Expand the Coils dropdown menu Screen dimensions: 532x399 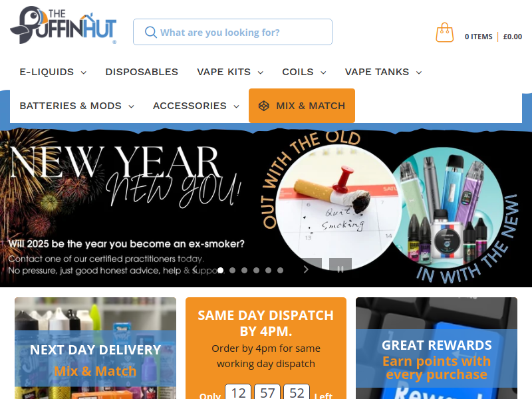(x=305, y=72)
